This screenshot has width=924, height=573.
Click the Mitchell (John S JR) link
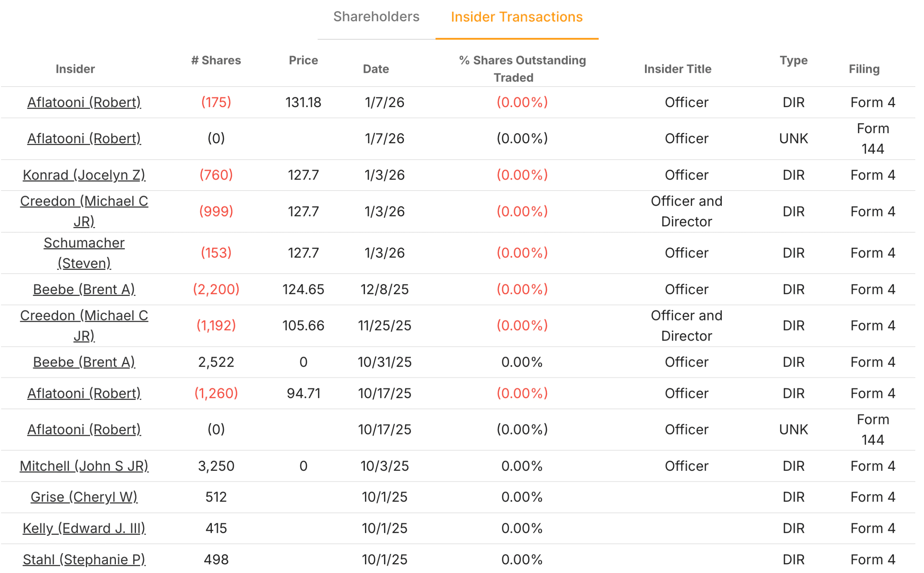84,466
